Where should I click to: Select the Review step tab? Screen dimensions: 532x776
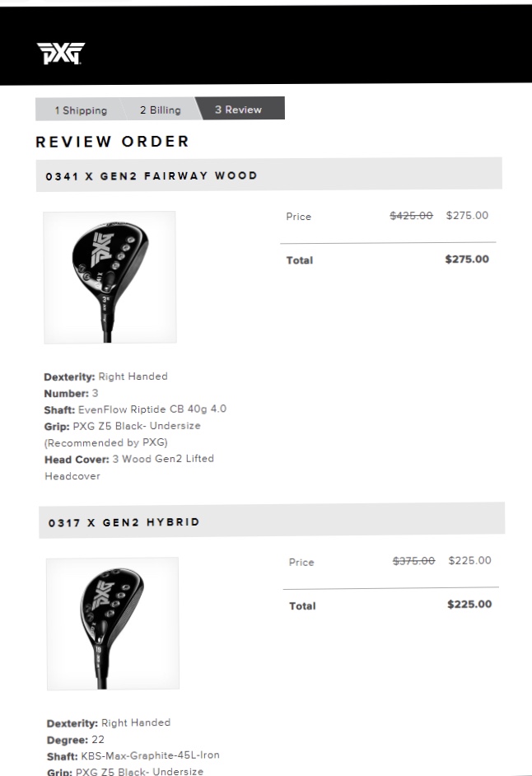coord(239,110)
